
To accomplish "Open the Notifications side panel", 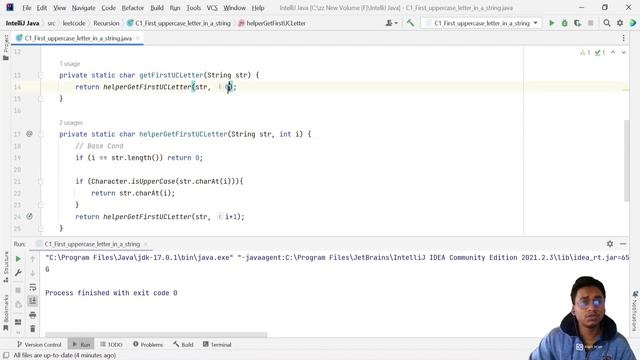I will tap(635, 311).
